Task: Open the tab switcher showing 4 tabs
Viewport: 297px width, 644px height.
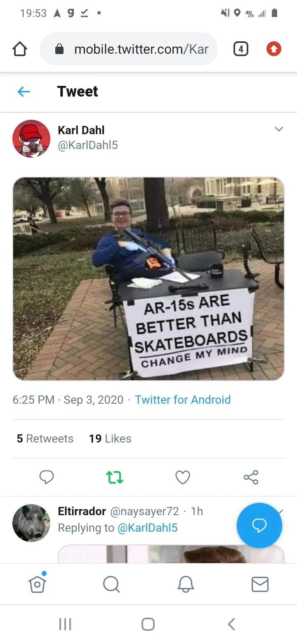Action: pyautogui.click(x=240, y=50)
